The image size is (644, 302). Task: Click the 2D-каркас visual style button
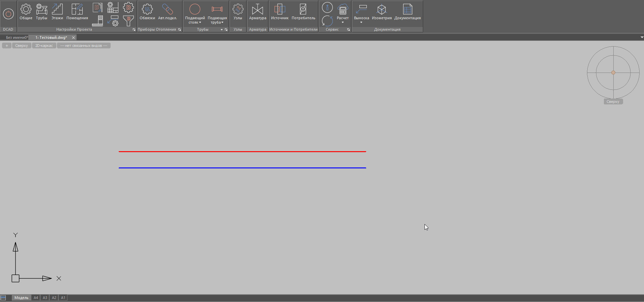pos(44,46)
